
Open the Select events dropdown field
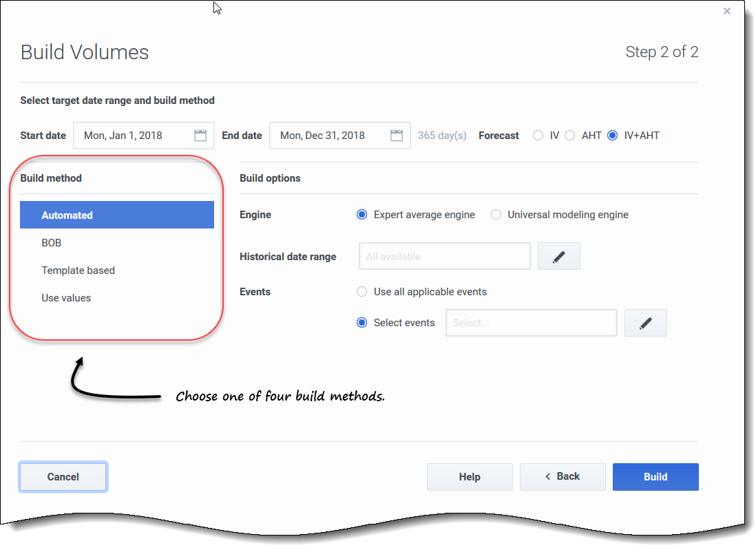pos(531,323)
